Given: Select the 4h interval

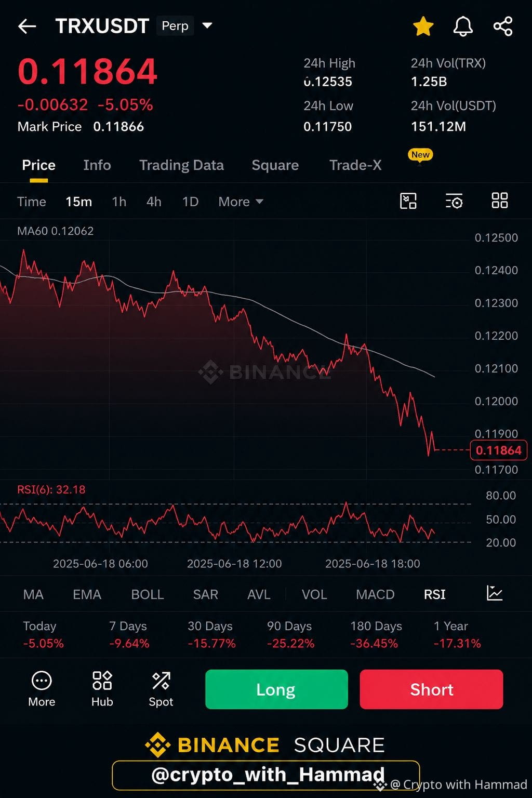Looking at the screenshot, I should coord(154,202).
